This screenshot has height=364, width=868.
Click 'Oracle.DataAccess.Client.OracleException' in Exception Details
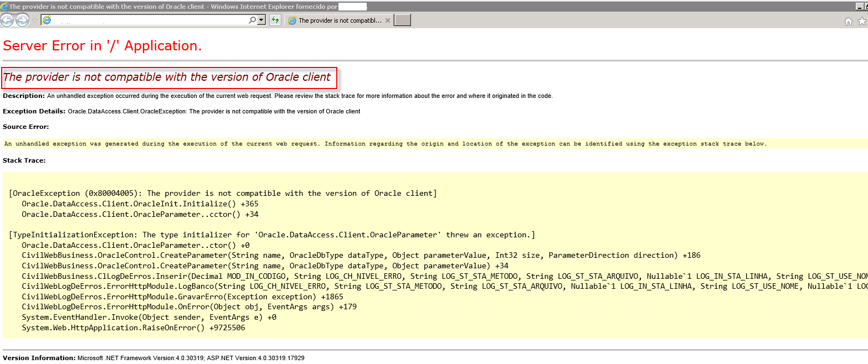pos(127,111)
